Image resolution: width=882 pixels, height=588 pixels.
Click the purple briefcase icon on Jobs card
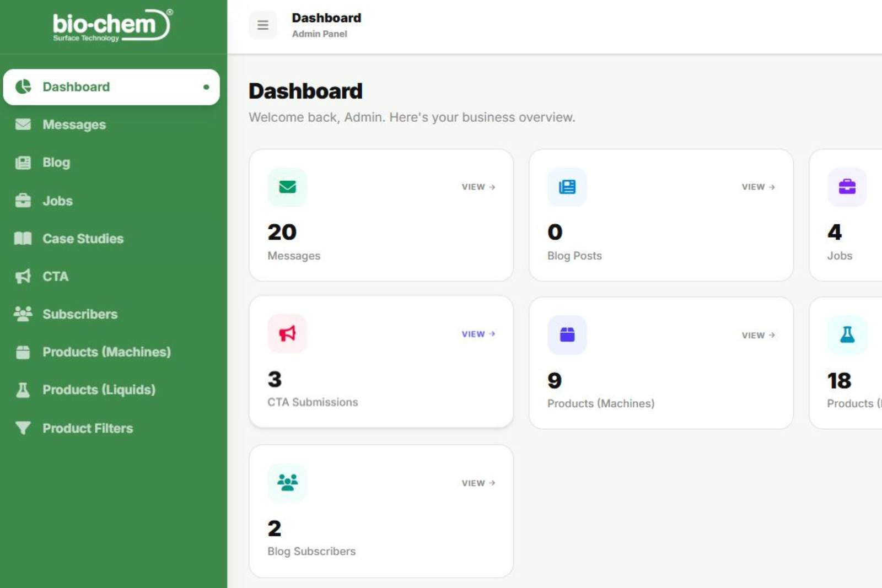point(847,187)
